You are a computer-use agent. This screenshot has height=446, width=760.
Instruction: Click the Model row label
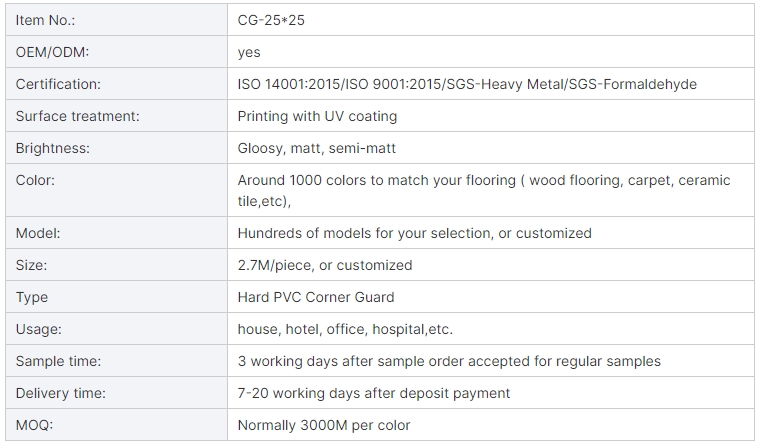[x=38, y=233]
